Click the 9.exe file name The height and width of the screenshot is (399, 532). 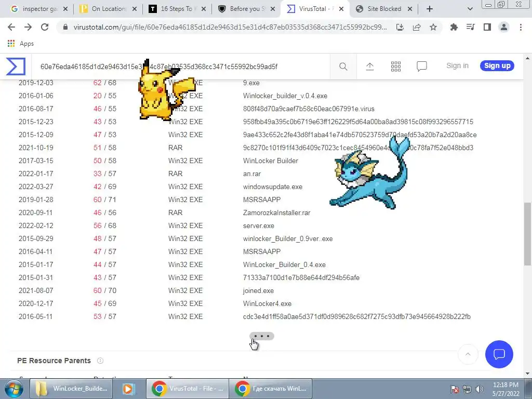251,83
